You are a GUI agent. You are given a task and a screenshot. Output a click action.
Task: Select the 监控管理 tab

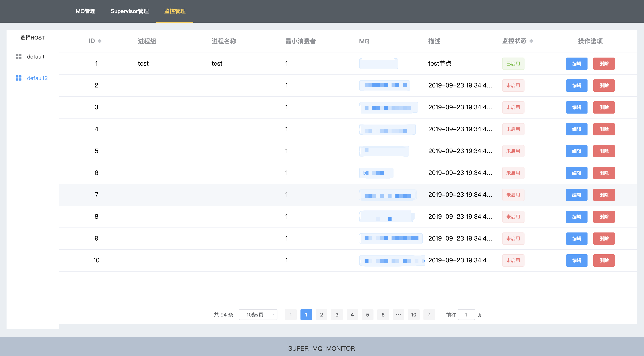point(175,11)
